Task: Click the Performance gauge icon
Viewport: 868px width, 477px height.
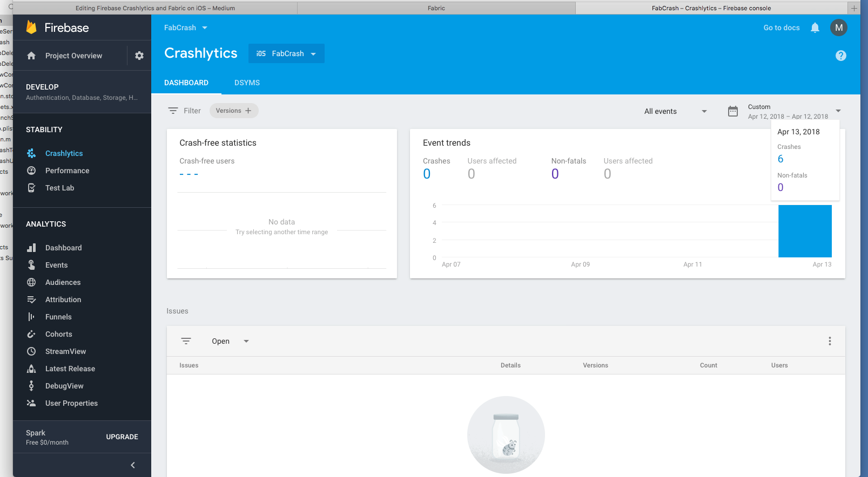Action: [31, 171]
